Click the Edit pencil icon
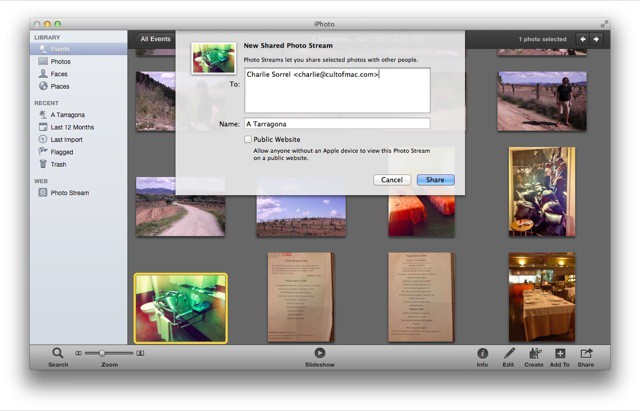 point(509,353)
